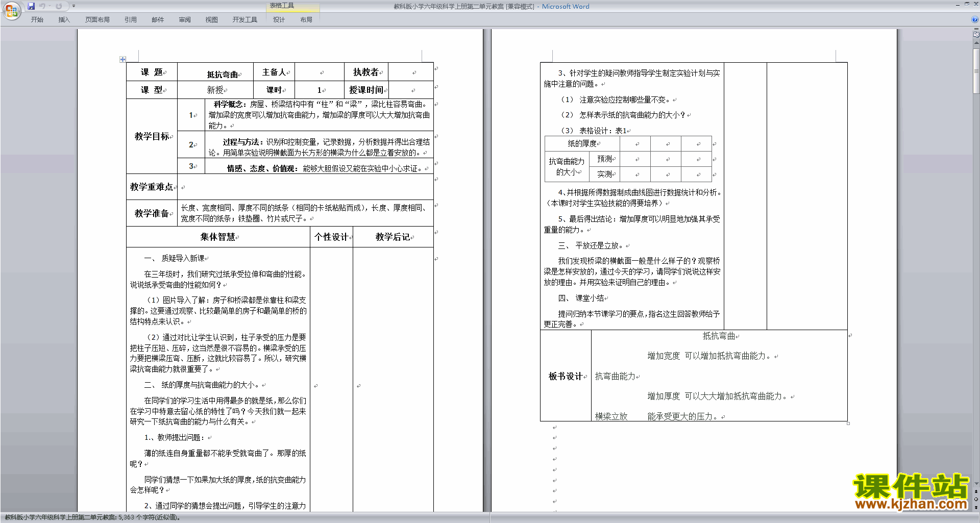Screen dimensions: 980x523
Task: Click the Previous Page double-arrow button
Action: [976, 492]
